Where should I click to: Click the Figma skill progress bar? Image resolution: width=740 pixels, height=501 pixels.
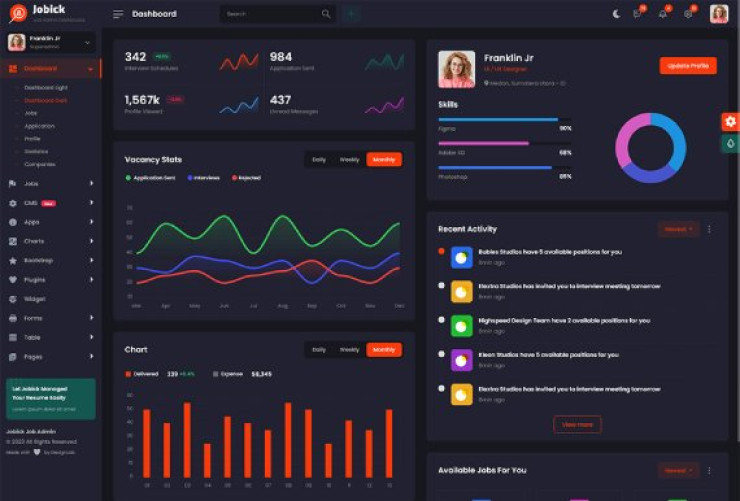(x=497, y=120)
